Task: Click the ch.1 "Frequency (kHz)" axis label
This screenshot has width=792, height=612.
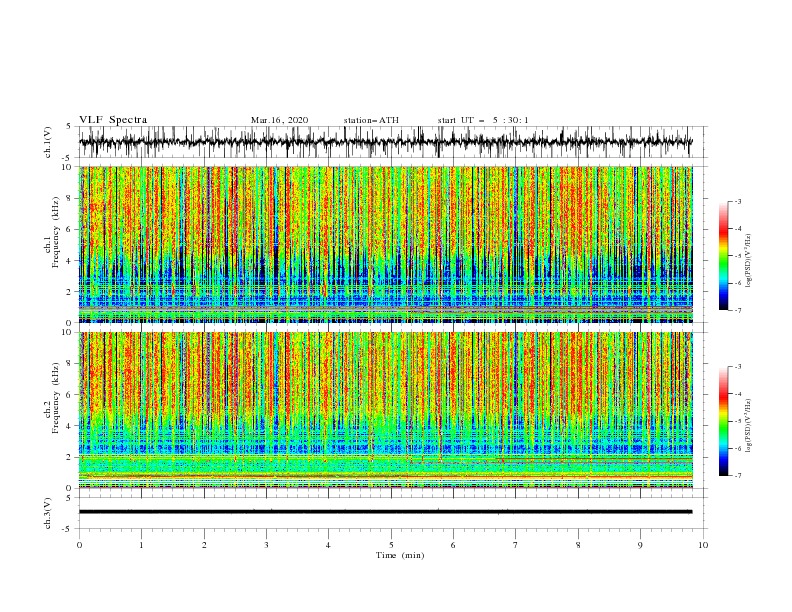Action: tap(55, 233)
